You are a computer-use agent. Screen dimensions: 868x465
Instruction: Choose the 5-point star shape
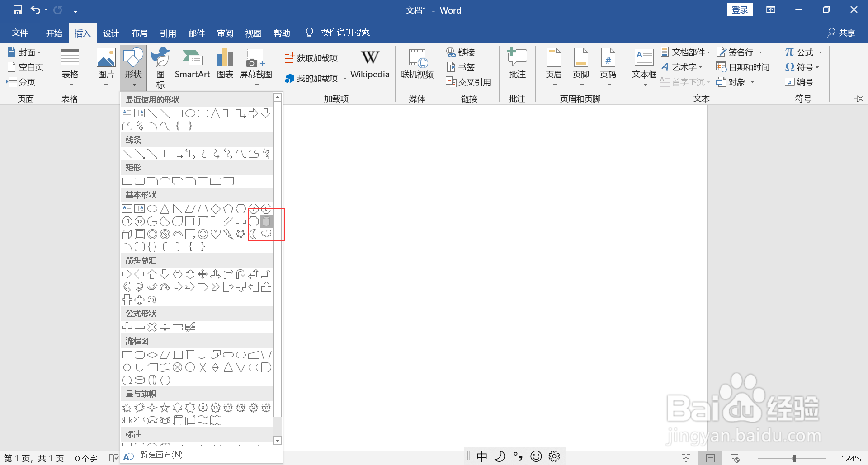click(x=165, y=408)
